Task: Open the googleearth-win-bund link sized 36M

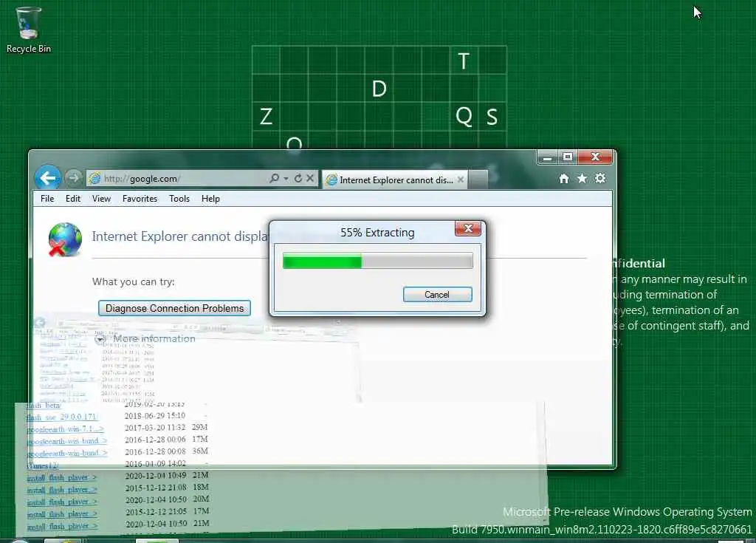Action: pyautogui.click(x=66, y=453)
